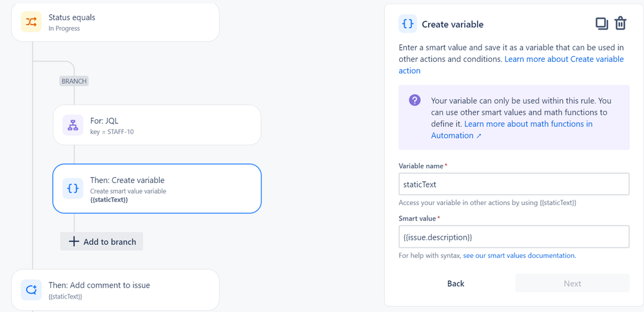The image size is (644, 312).
Task: Click the Next button
Action: (x=572, y=284)
